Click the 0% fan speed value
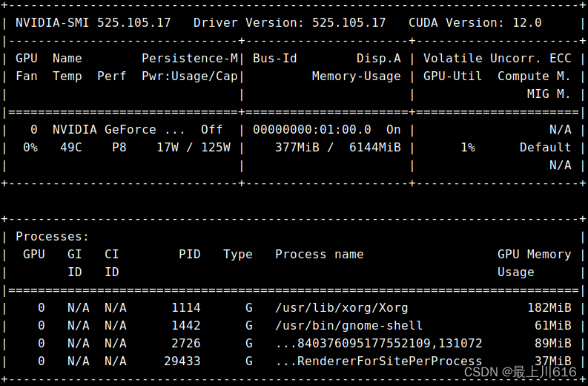 (x=30, y=147)
